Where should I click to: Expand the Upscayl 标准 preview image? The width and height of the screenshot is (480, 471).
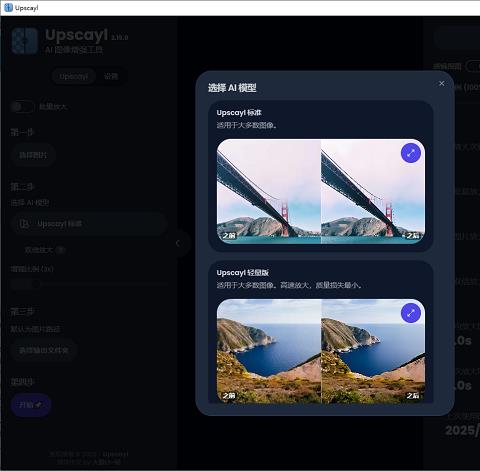[x=411, y=153]
